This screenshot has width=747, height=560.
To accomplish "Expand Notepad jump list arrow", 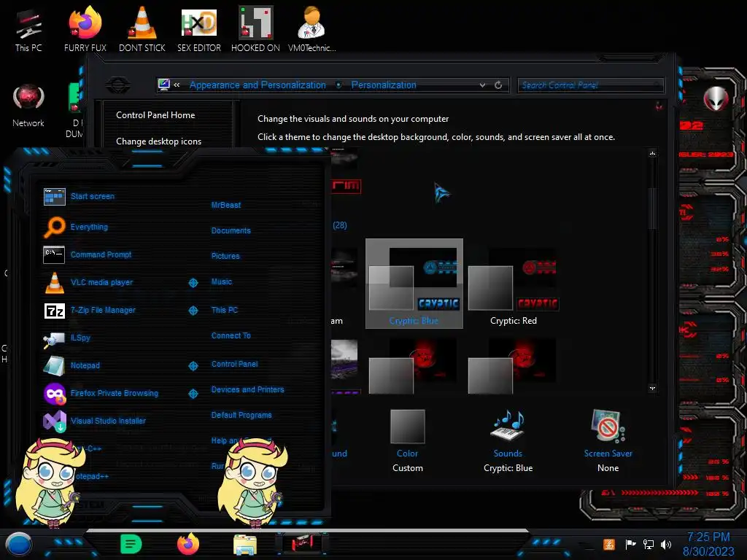I will 193,366.
